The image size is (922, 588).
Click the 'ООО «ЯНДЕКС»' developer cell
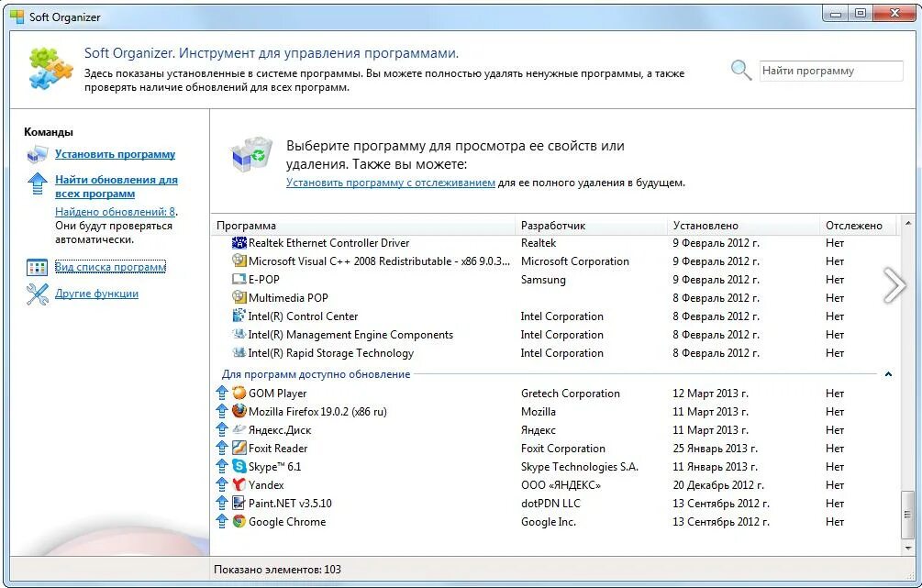point(561,485)
